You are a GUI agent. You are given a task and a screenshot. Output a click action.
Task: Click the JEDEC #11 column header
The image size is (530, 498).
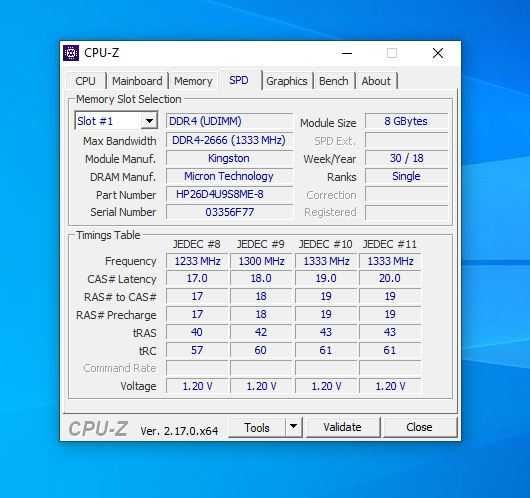tap(389, 244)
